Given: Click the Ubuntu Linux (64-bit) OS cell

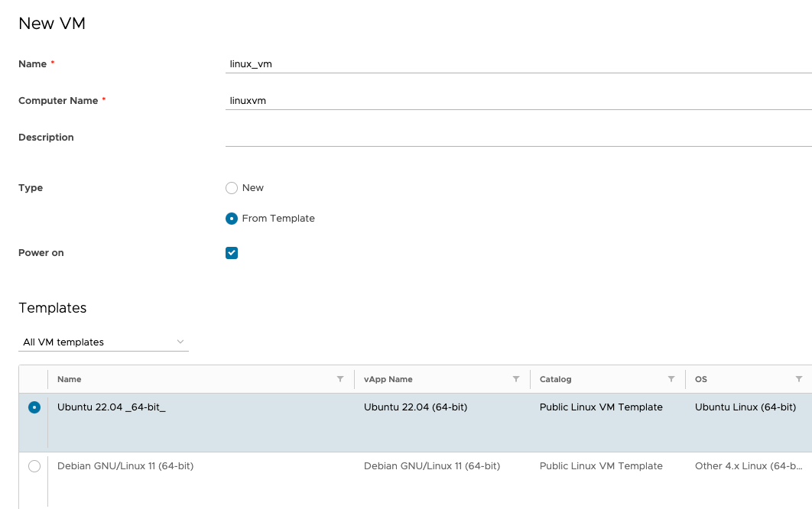Looking at the screenshot, I should pyautogui.click(x=745, y=407).
